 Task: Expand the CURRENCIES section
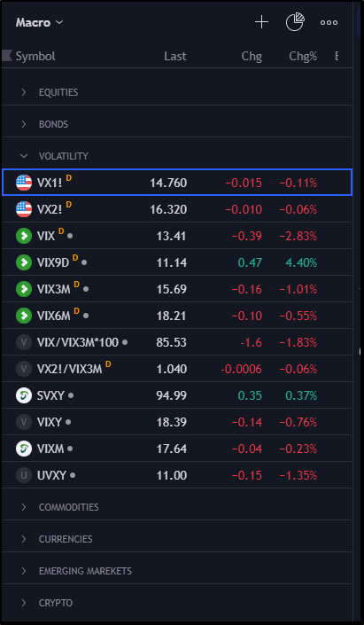click(x=177, y=539)
